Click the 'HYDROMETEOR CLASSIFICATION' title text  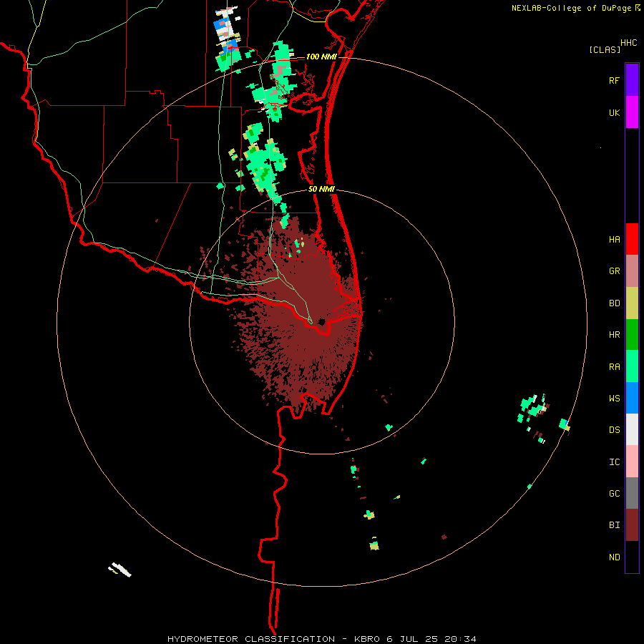pos(251,639)
